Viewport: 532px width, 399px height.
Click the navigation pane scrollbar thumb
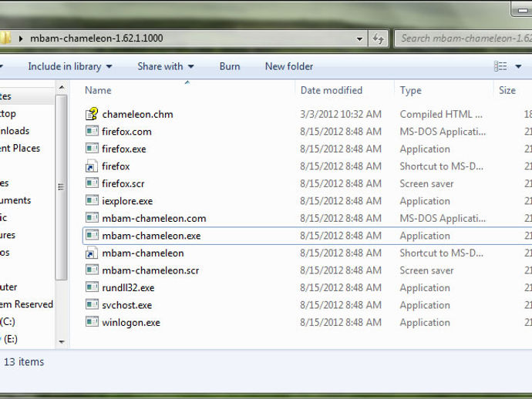click(x=61, y=187)
